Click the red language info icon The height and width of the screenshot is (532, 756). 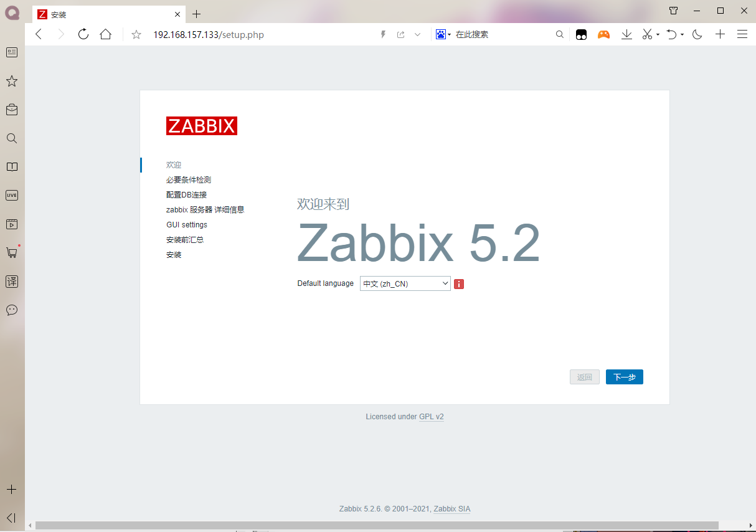[x=459, y=284]
